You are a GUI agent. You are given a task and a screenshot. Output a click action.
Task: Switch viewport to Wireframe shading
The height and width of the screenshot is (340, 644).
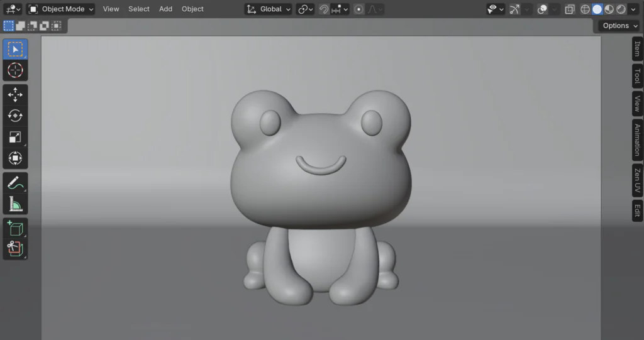coord(586,9)
